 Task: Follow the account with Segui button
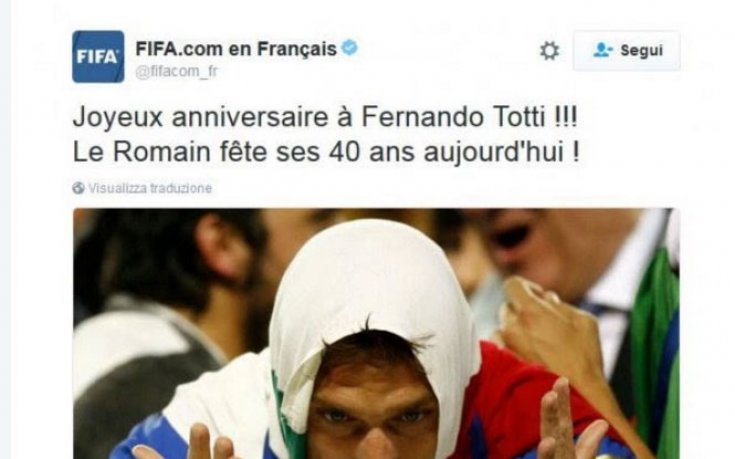point(627,51)
